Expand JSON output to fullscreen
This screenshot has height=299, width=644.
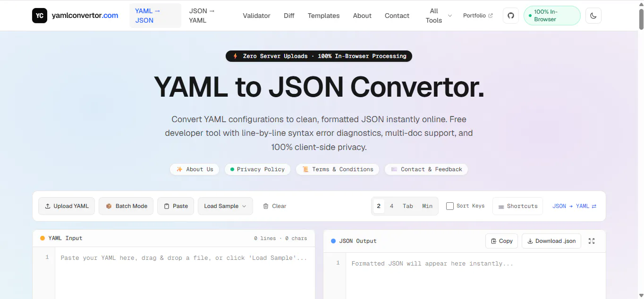(592, 241)
